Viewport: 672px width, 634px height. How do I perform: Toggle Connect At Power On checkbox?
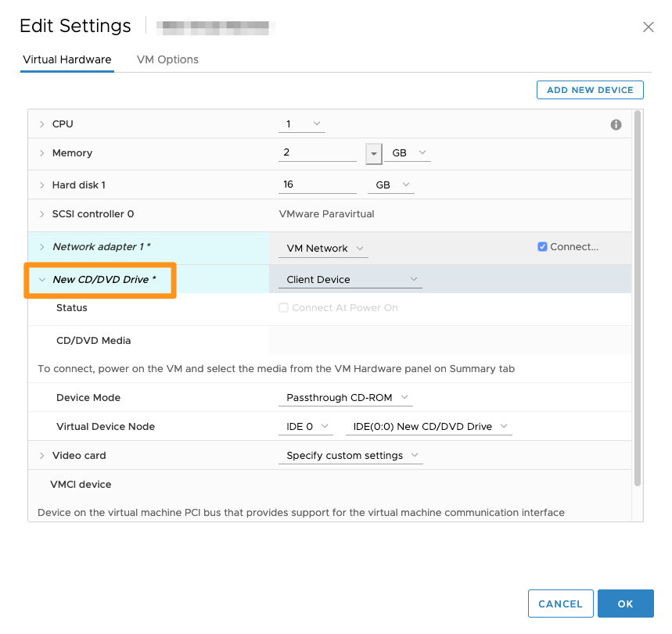283,308
